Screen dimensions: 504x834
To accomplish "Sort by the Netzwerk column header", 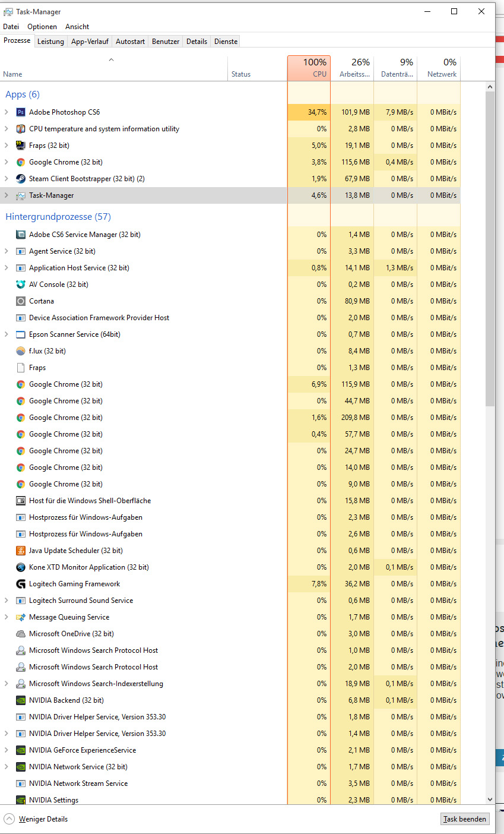I will (x=439, y=68).
